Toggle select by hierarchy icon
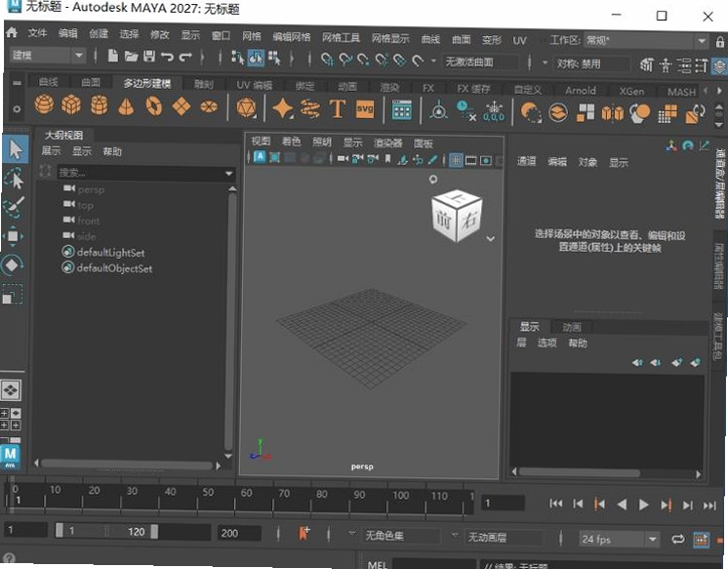The width and height of the screenshot is (728, 569). (x=238, y=58)
